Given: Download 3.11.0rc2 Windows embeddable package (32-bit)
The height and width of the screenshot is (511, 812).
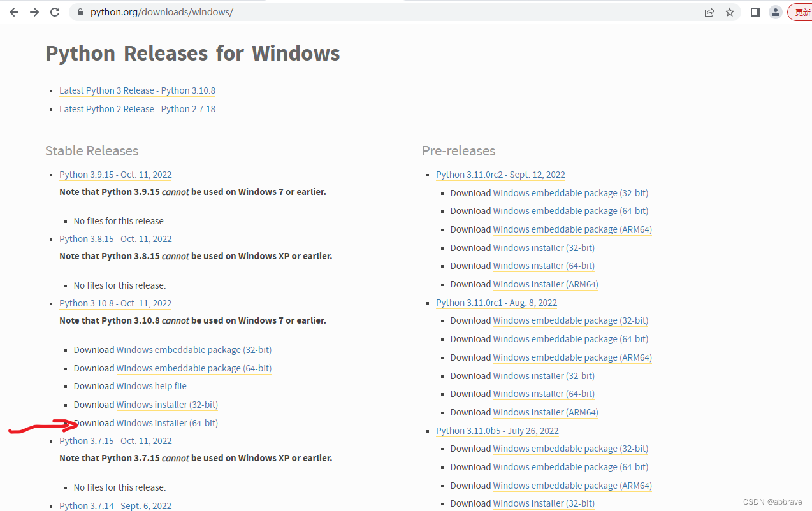Looking at the screenshot, I should [570, 193].
